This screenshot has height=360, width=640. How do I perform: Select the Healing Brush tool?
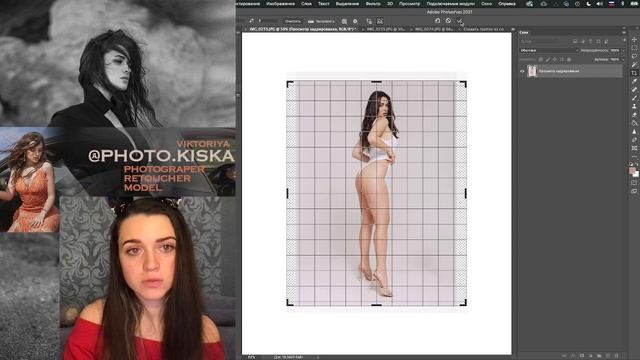pyautogui.click(x=634, y=89)
